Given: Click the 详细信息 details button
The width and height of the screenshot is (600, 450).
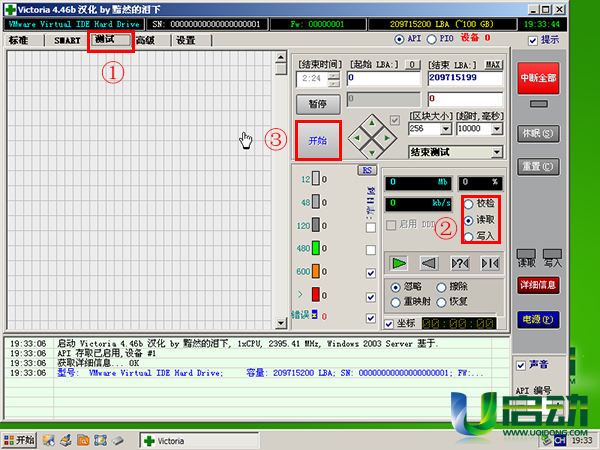Looking at the screenshot, I should (x=536, y=285).
